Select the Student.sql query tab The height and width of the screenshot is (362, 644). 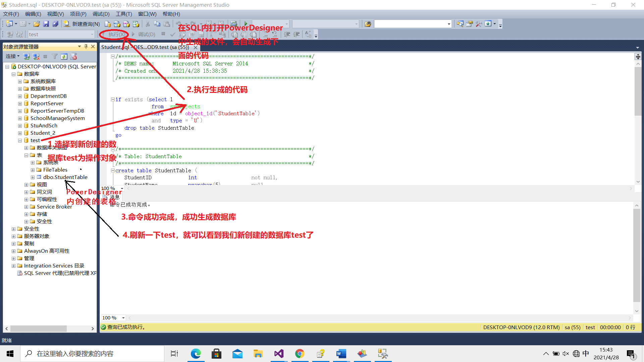coord(145,47)
